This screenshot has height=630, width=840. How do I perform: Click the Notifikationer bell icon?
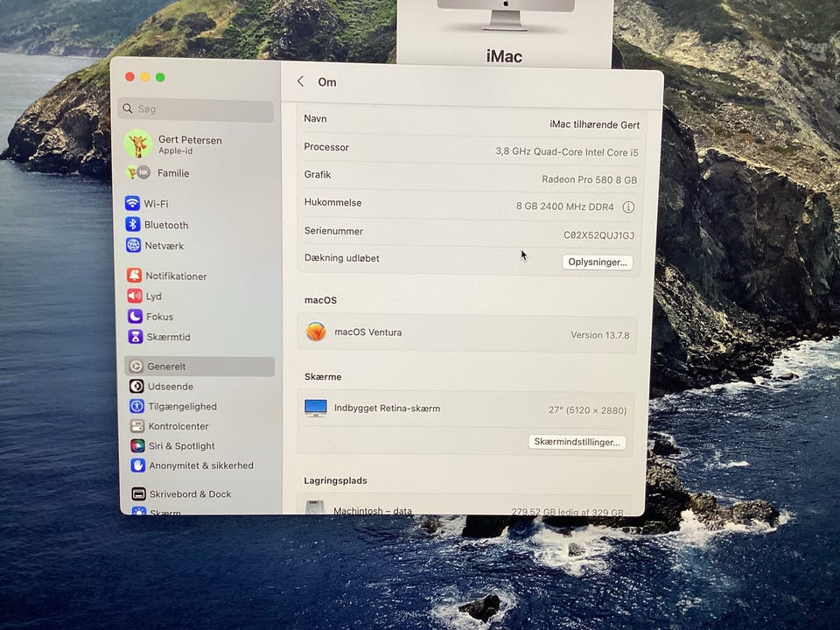(x=135, y=276)
